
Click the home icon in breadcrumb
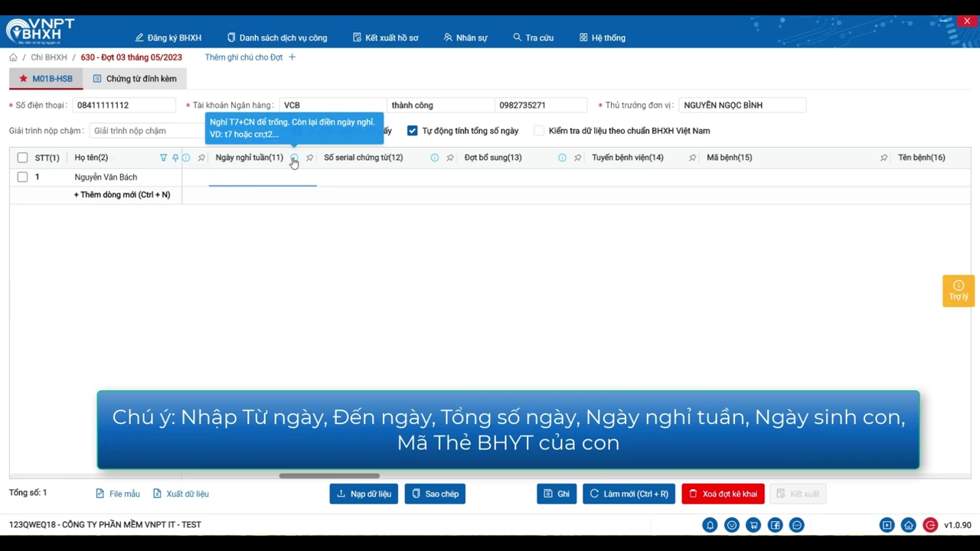pos(13,57)
